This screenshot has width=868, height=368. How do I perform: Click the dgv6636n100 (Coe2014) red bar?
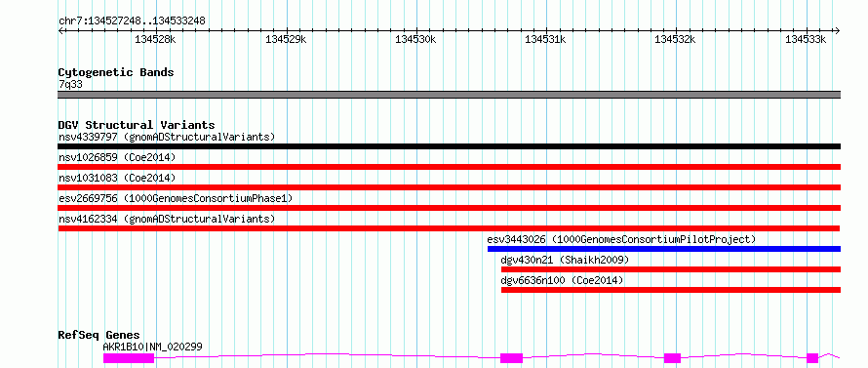[x=671, y=290]
